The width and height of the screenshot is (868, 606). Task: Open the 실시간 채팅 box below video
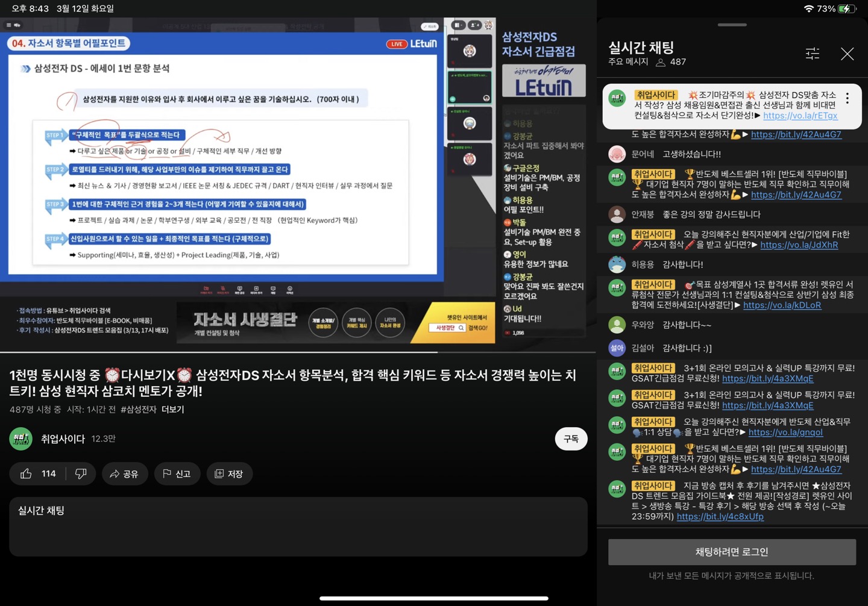click(x=298, y=526)
